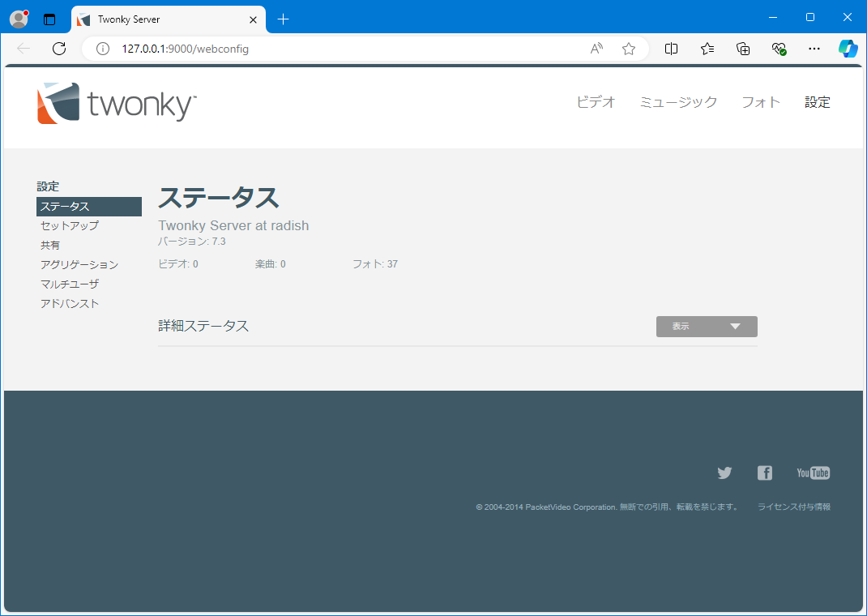This screenshot has height=616, width=867.
Task: Open ライセンス付与情報 link
Action: pyautogui.click(x=794, y=507)
